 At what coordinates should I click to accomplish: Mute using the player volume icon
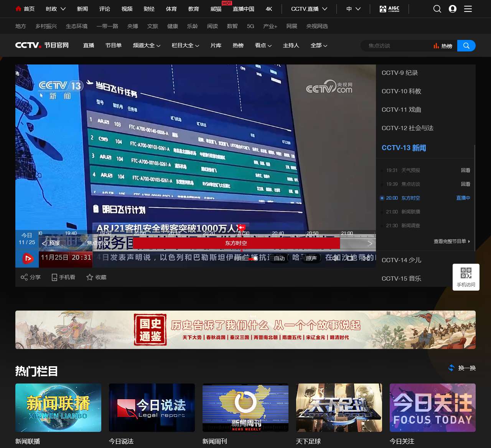click(335, 258)
